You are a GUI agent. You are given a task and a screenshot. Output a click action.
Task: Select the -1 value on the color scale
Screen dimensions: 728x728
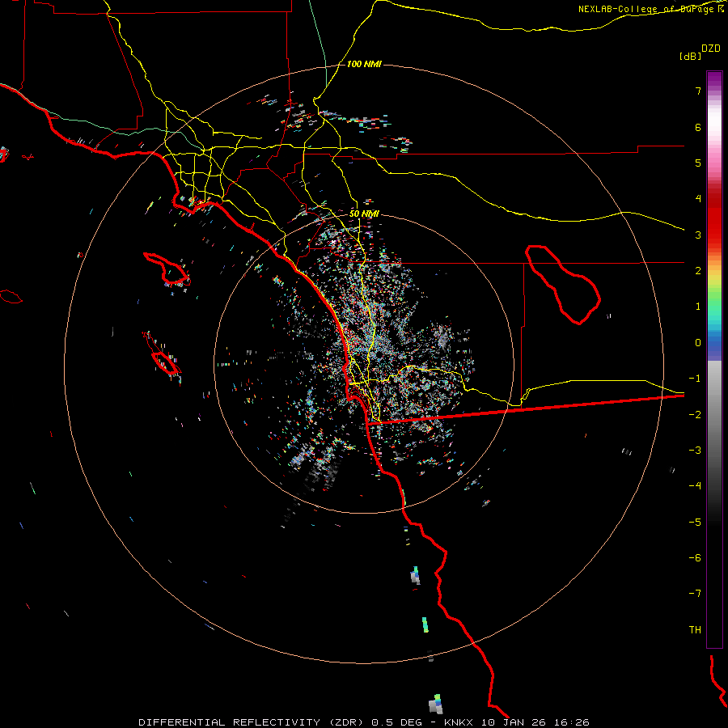click(695, 379)
